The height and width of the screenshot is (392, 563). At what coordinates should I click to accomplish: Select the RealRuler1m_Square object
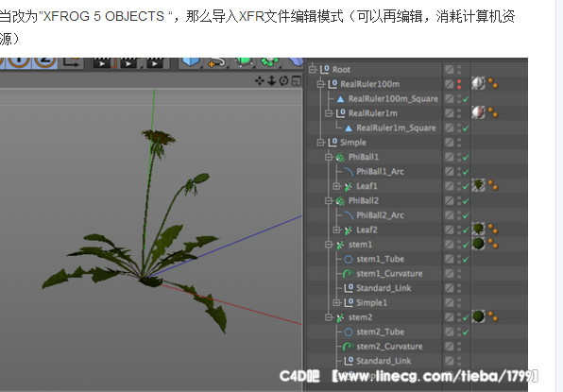tap(396, 128)
